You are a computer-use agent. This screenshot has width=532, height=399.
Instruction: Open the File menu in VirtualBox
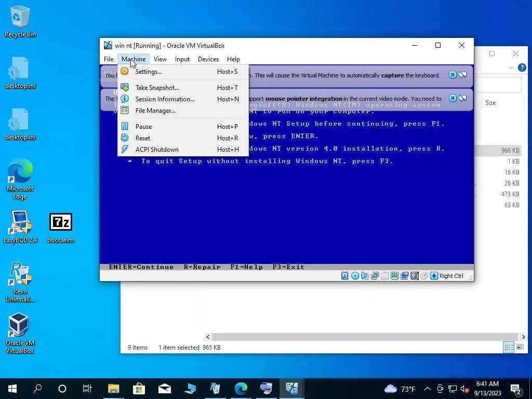click(x=109, y=59)
